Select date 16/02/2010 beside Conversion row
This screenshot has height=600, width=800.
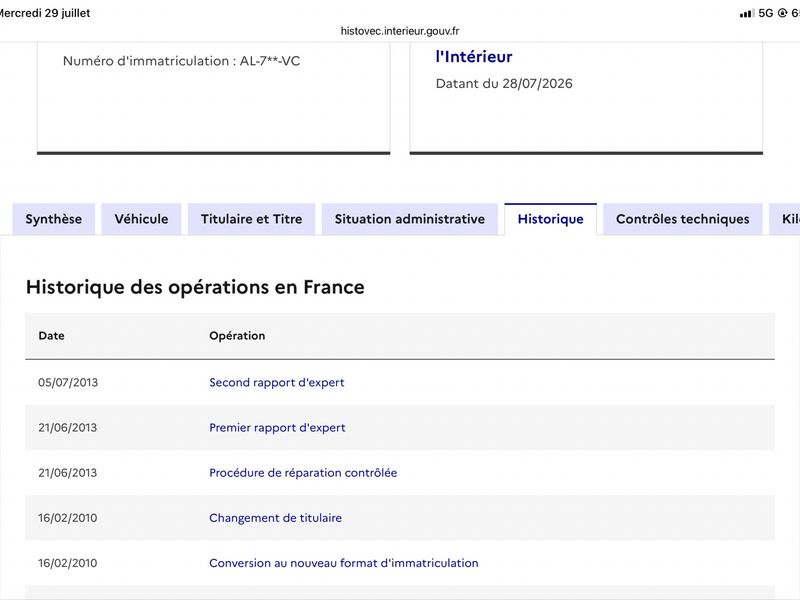67,563
